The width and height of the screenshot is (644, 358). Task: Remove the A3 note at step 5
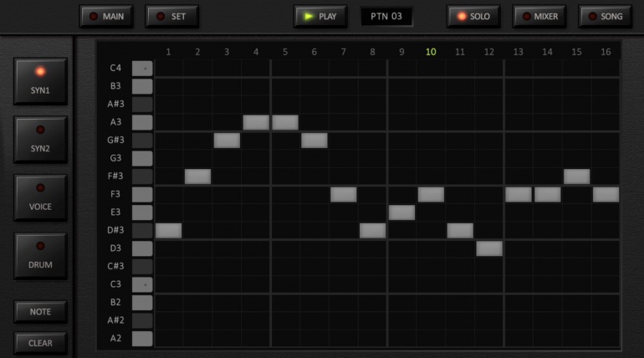[285, 122]
